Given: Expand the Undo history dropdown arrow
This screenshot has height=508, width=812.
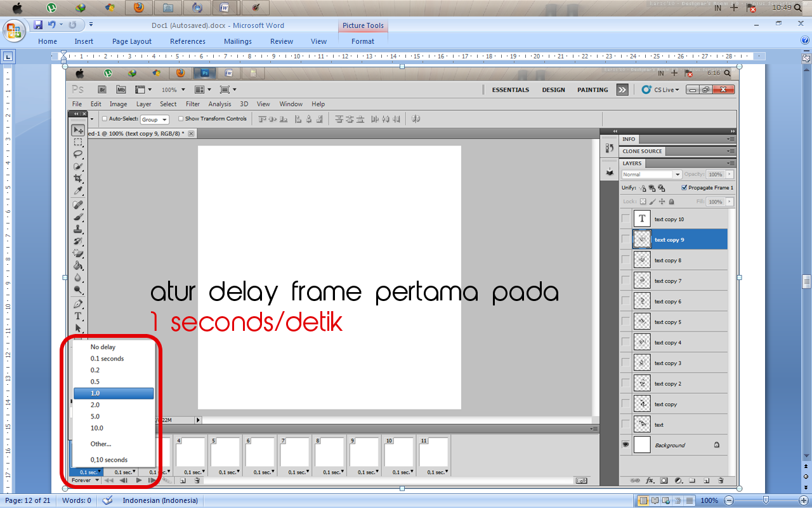Looking at the screenshot, I should click(61, 25).
